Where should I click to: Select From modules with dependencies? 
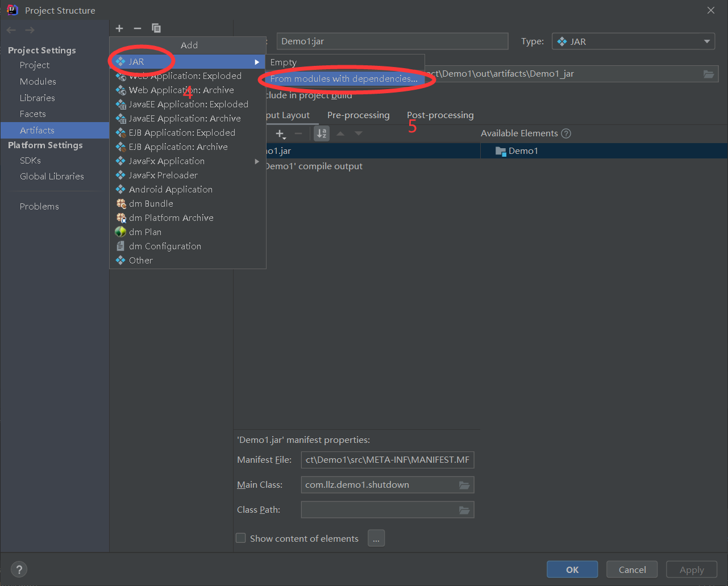tap(345, 78)
